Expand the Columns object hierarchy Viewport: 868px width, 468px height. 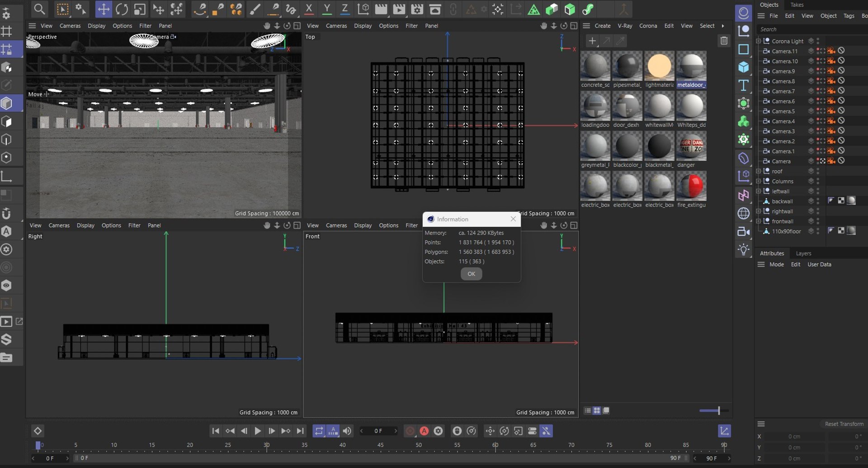[x=759, y=181]
